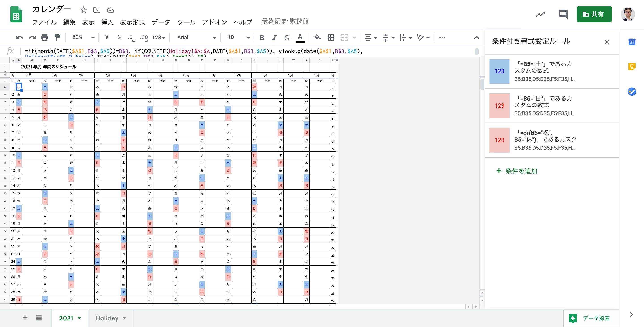
Task: Click the undo arrow icon
Action: [x=19, y=38]
